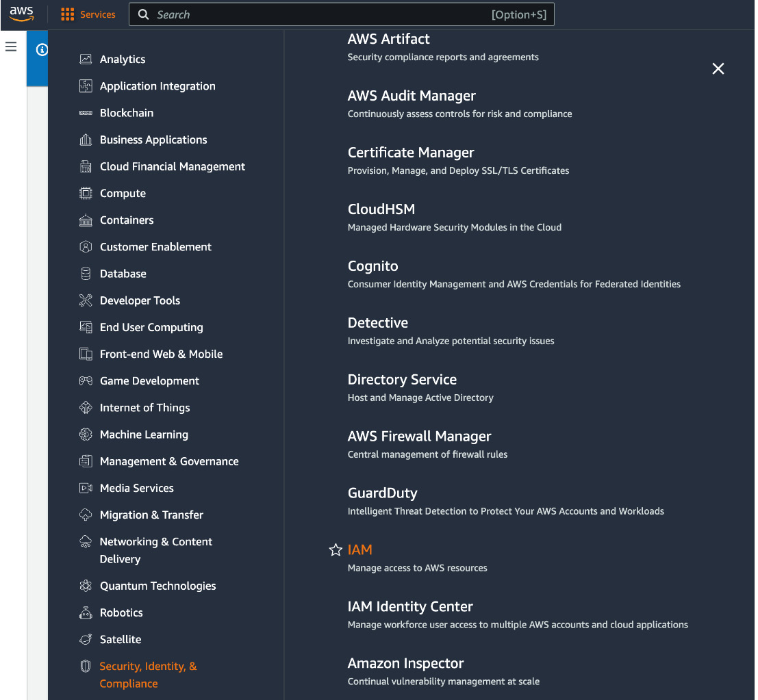The width and height of the screenshot is (758, 700).
Task: Click the Compute chip icon
Action: tap(86, 193)
